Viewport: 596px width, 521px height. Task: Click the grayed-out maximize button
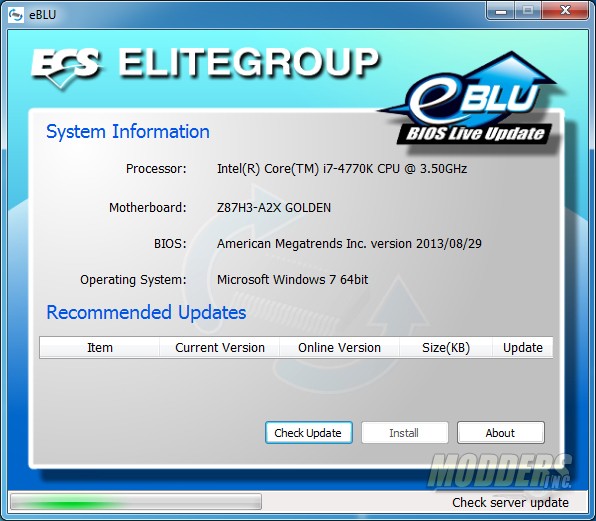pyautogui.click(x=528, y=10)
